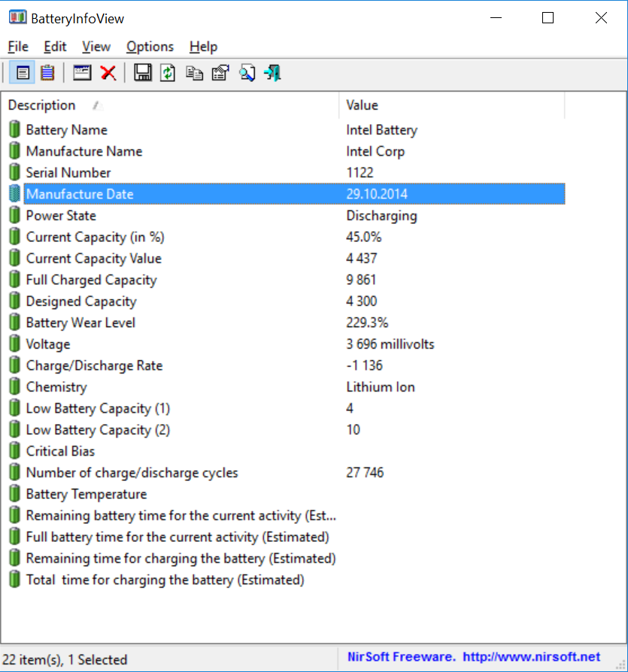
Task: Sort by the Description column header
Action: pos(170,105)
